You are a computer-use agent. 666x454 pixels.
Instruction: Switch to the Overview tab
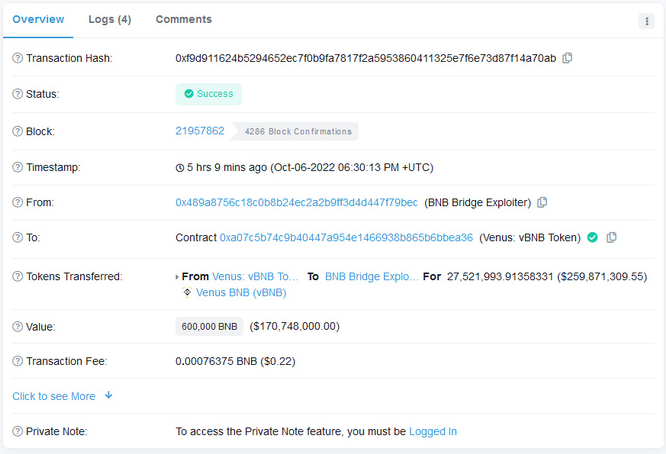point(38,20)
